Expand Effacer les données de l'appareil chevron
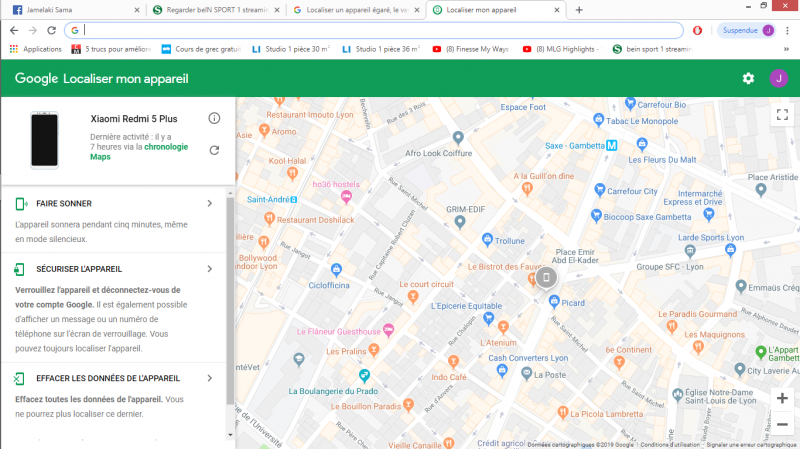Image resolution: width=800 pixels, height=449 pixels. (210, 378)
